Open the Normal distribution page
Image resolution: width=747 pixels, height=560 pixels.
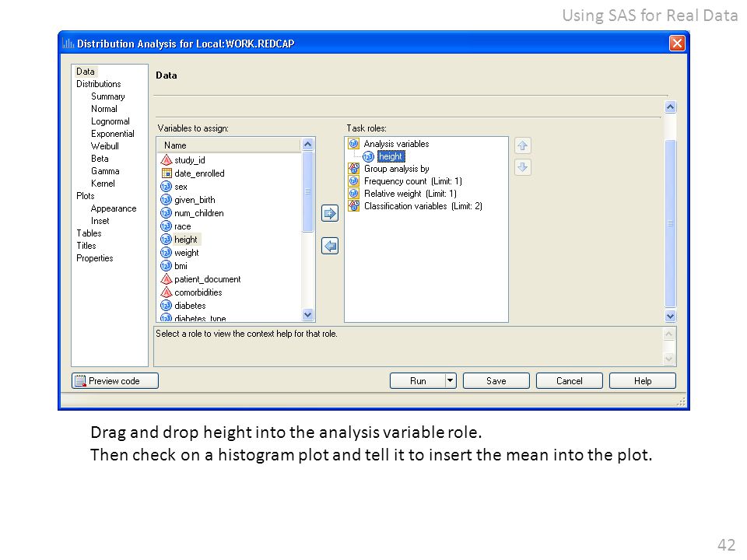click(x=104, y=109)
